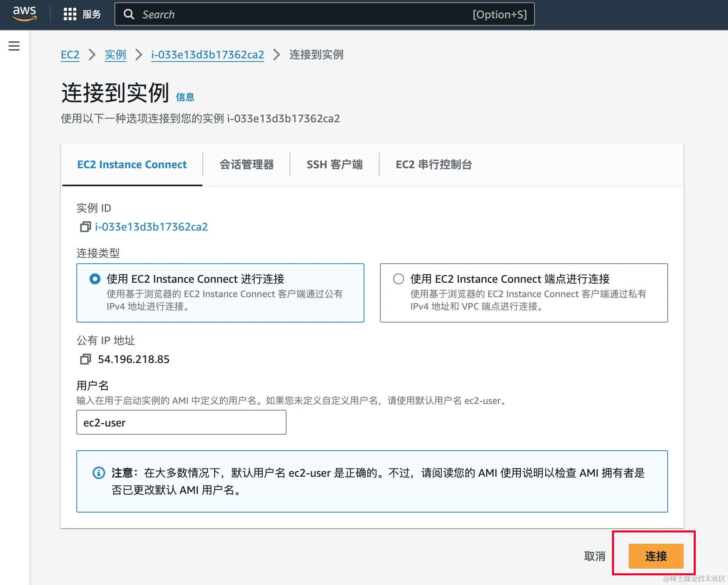Click the 连接到实例 breadcrumb text

click(x=317, y=55)
